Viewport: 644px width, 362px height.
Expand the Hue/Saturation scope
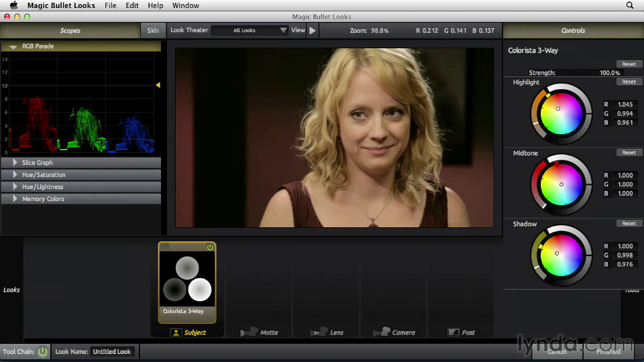pos(15,174)
